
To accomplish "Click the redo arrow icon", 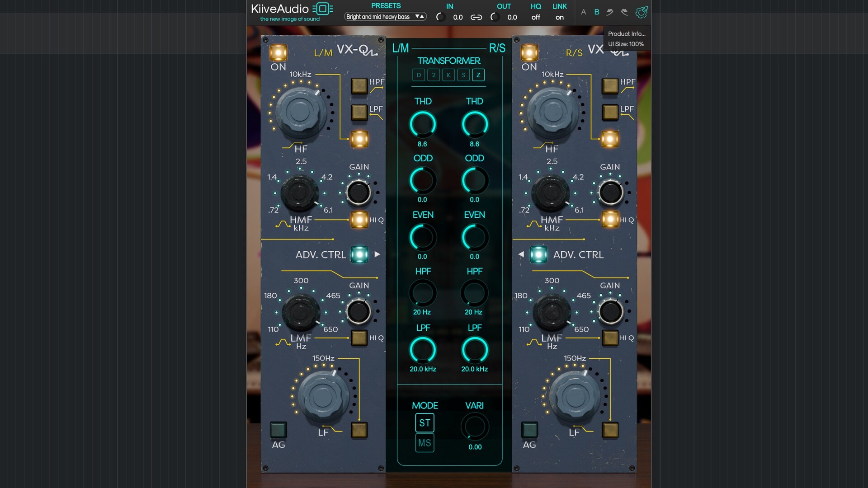I will [x=624, y=12].
